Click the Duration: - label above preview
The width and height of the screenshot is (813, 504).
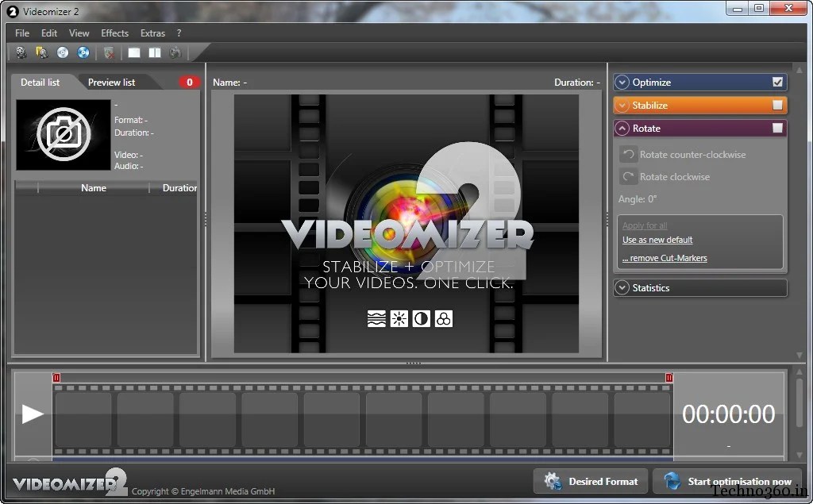tap(577, 82)
